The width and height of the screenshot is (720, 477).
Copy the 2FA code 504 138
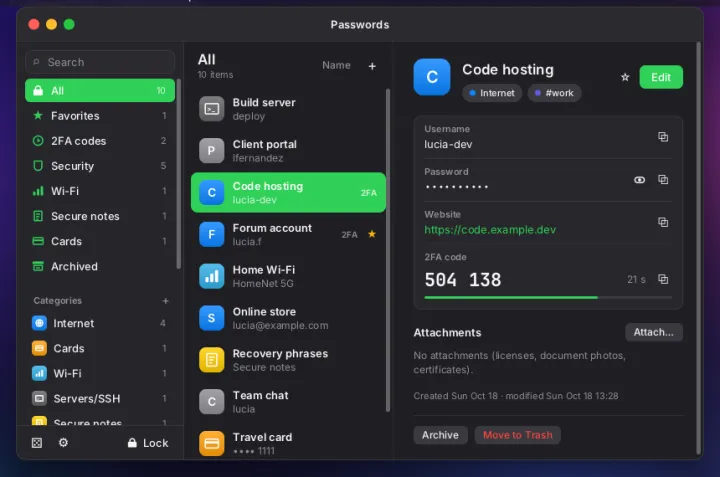click(x=663, y=279)
